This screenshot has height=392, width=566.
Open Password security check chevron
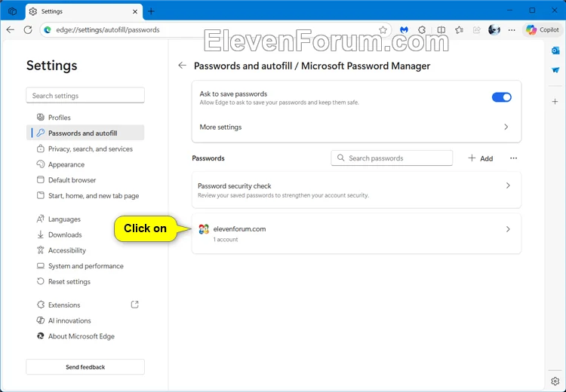pyautogui.click(x=508, y=185)
